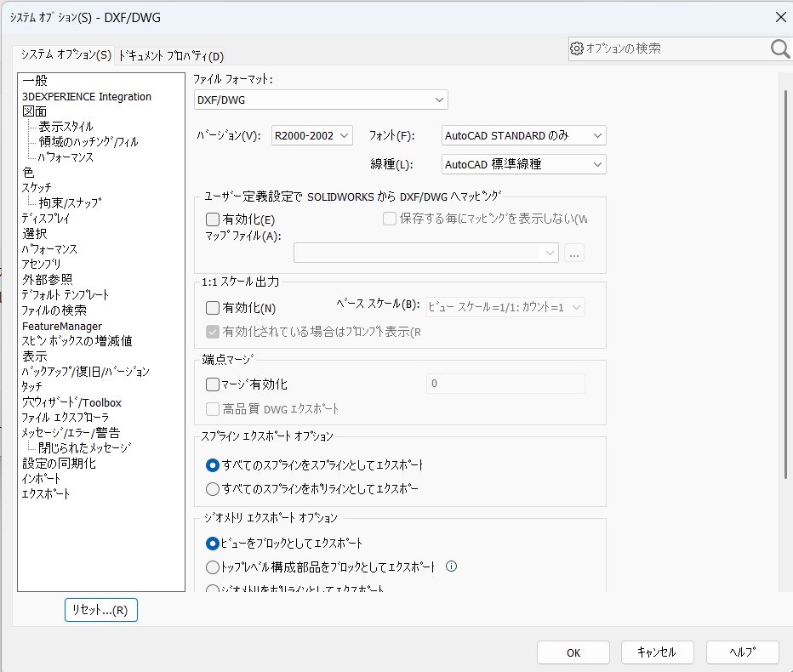793x672 pixels.
Task: Click the vertical scrollbar of options pane
Action: click(785, 283)
